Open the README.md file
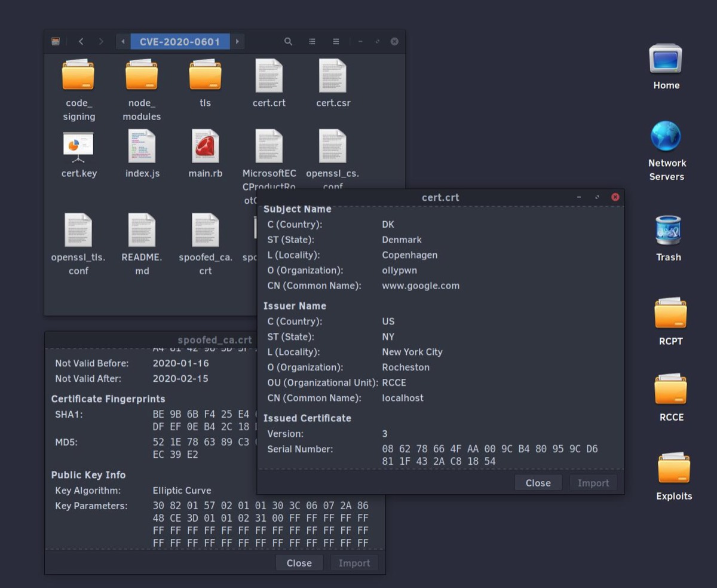The image size is (717, 588). click(142, 231)
